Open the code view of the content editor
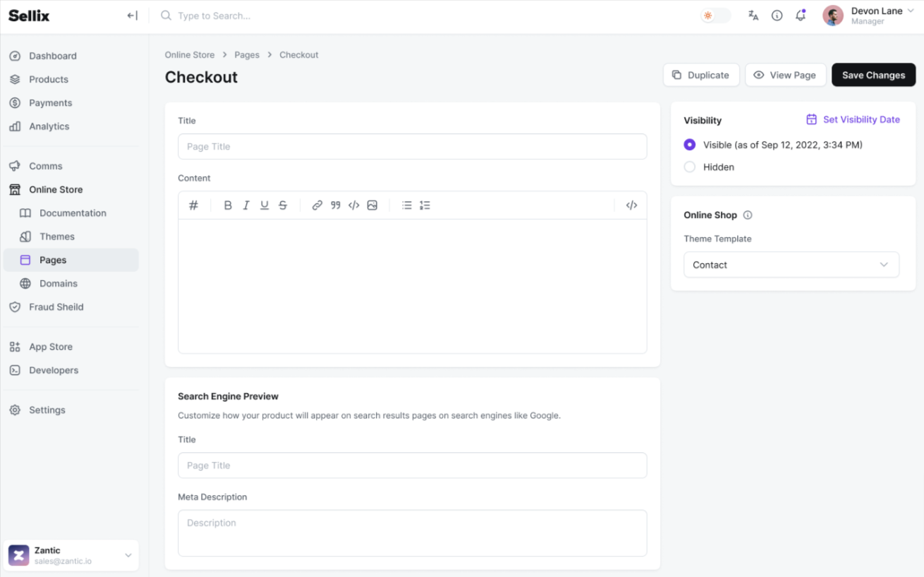Screen dimensions: 924x577 click(x=631, y=205)
